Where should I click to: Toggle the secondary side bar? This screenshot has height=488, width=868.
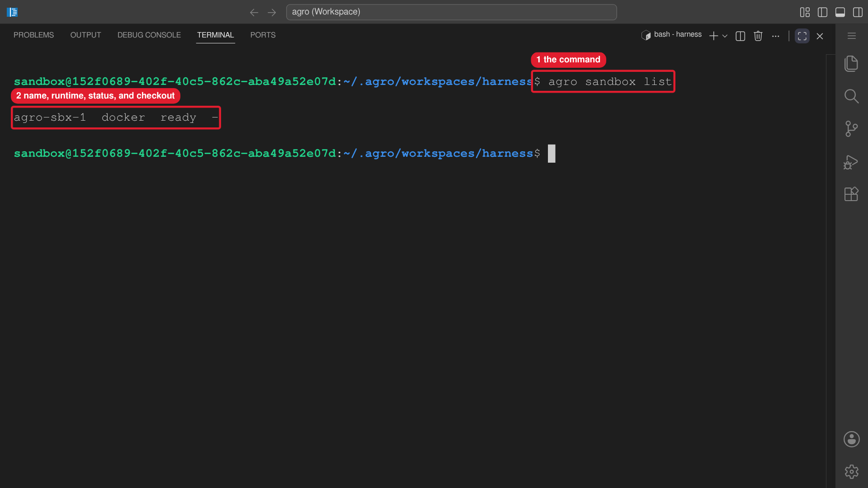click(x=858, y=12)
